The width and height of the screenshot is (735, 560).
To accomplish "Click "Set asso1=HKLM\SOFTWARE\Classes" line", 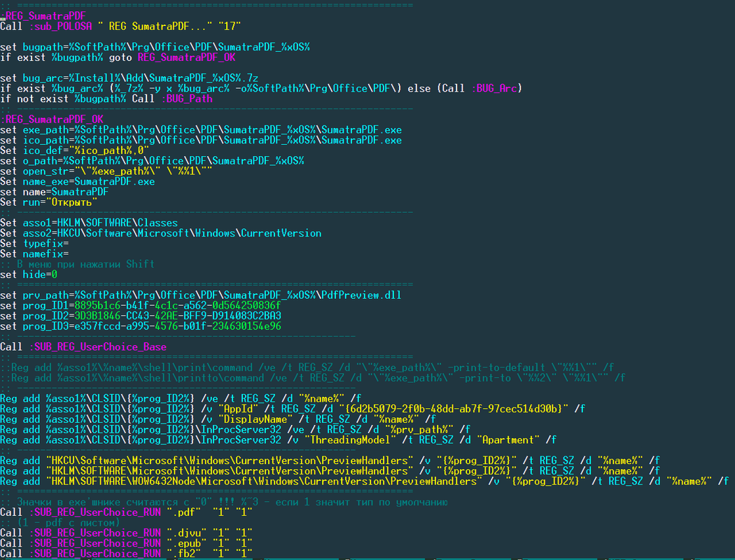I will tap(89, 223).
